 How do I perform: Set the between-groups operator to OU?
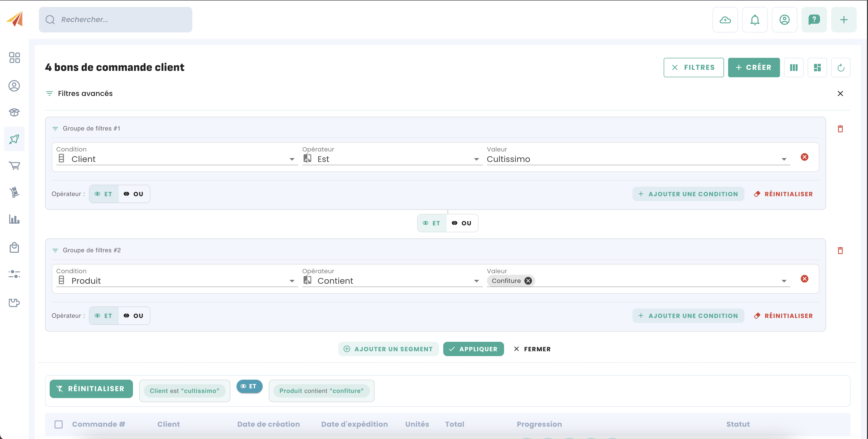tap(462, 223)
